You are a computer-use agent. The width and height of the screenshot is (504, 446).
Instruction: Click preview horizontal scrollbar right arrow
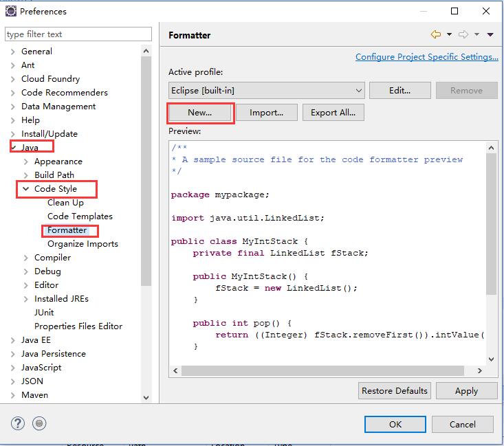(x=479, y=371)
